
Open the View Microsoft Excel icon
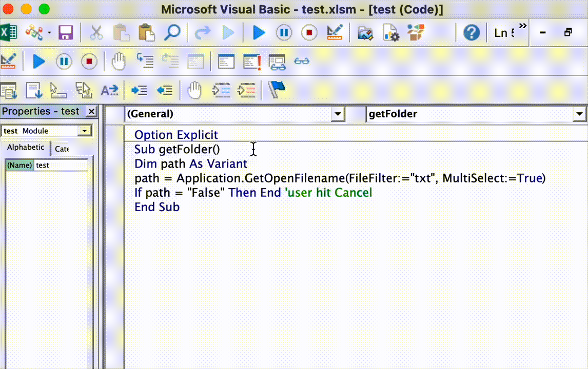[x=8, y=32]
